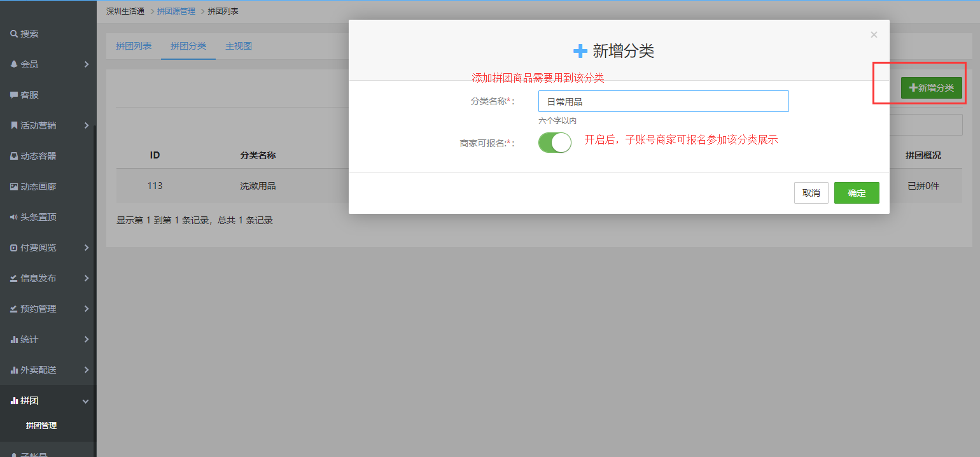The height and width of the screenshot is (457, 980).
Task: Click the bell icon beside 会员
Action: [x=13, y=64]
